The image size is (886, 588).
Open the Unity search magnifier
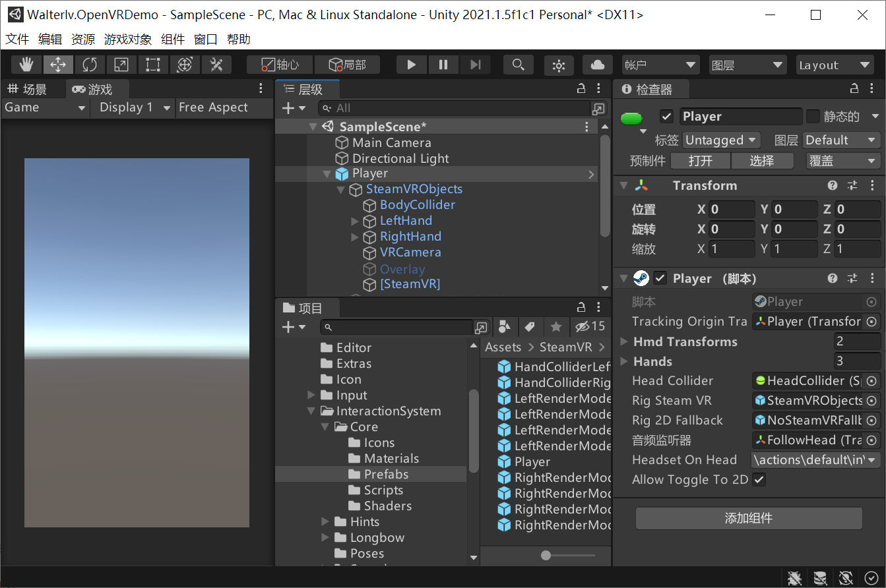[x=519, y=65]
